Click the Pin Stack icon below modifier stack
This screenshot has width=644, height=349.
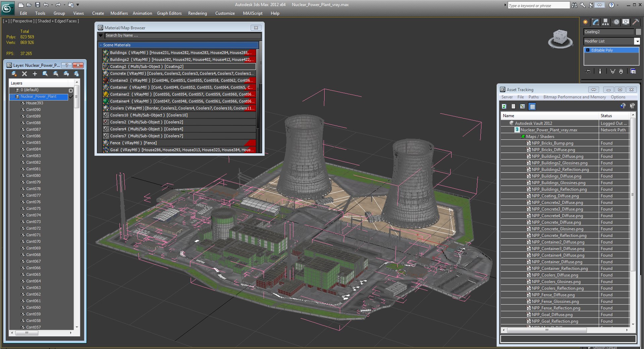pyautogui.click(x=588, y=71)
